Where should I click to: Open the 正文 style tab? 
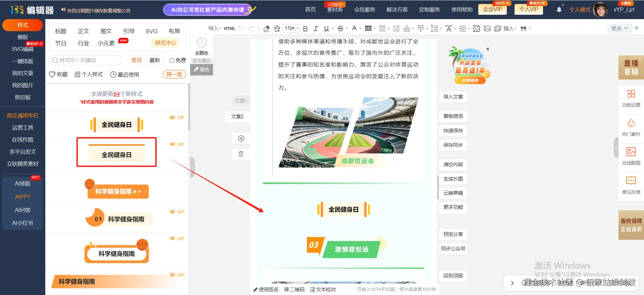[x=84, y=31]
